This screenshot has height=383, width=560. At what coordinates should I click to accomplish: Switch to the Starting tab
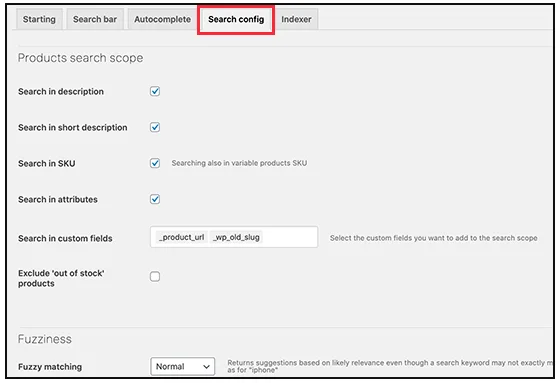click(x=39, y=19)
